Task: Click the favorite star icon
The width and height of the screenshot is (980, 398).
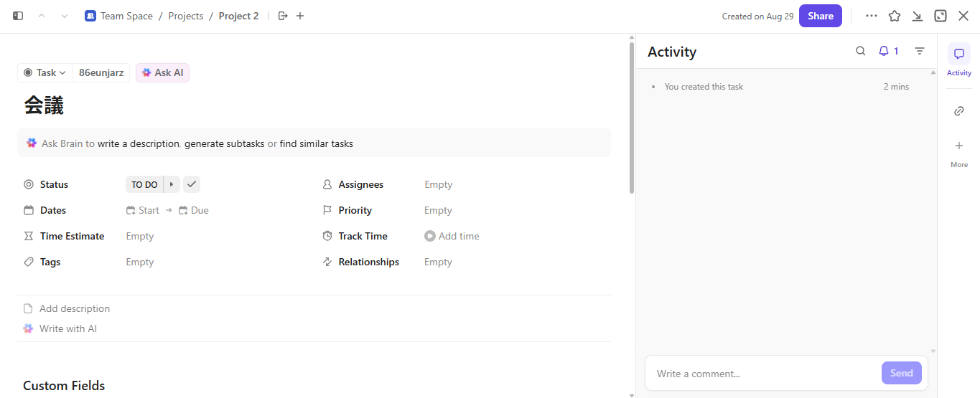Action: [x=895, y=16]
